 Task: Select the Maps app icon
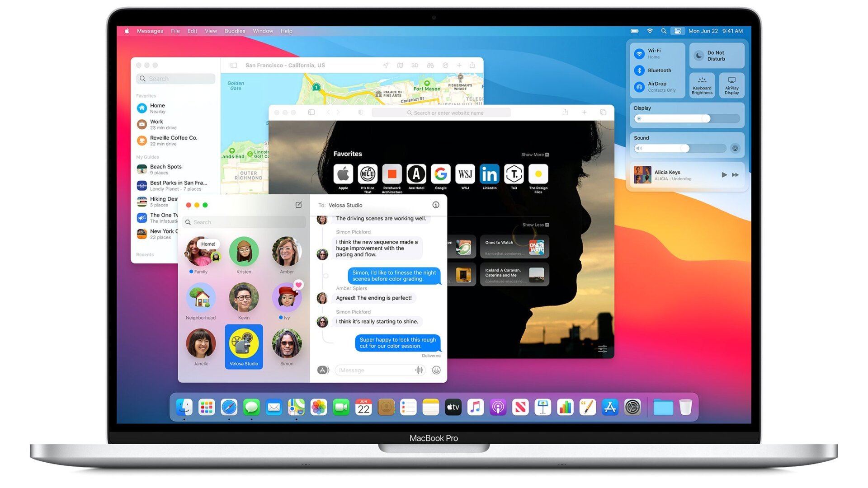click(x=294, y=407)
